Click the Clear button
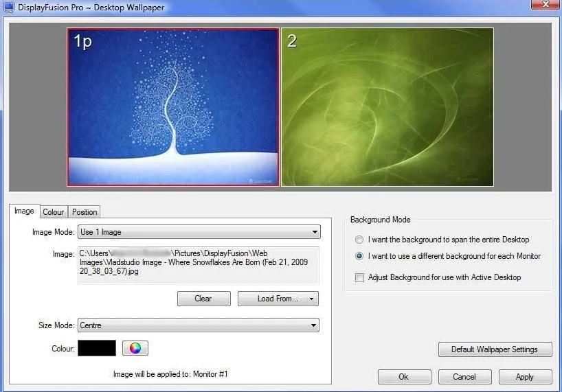This screenshot has height=392, width=562. click(x=203, y=299)
